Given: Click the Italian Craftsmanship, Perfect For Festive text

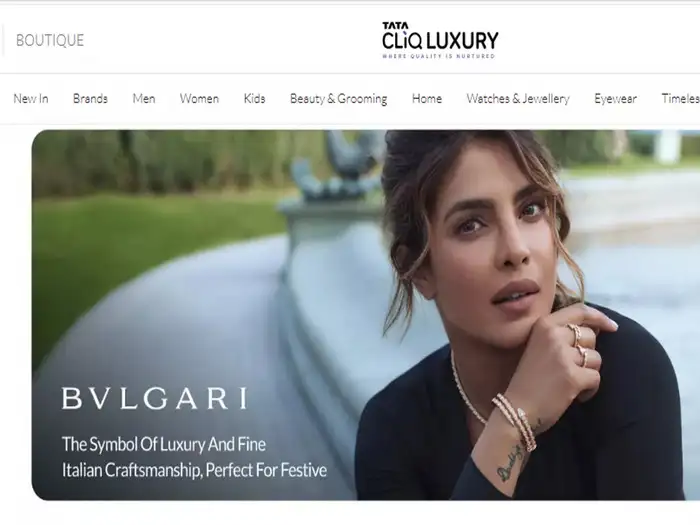Looking at the screenshot, I should tap(194, 470).
